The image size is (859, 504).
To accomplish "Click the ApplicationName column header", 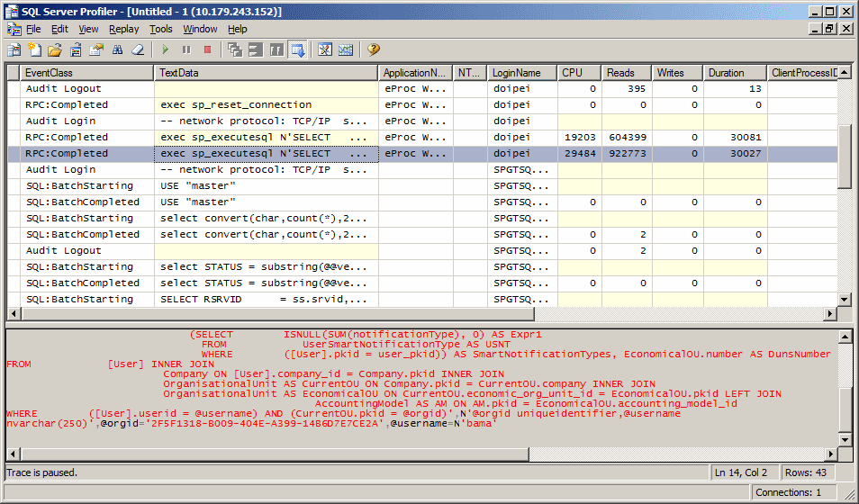I will point(415,73).
